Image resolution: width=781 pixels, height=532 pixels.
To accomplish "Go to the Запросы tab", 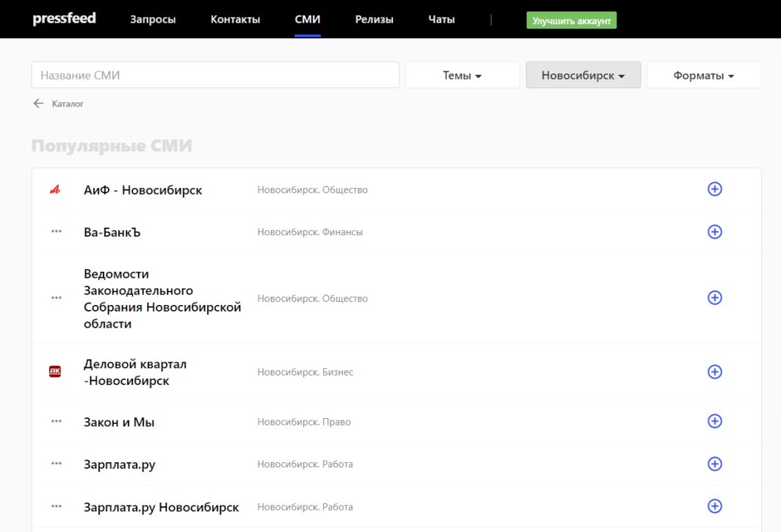I will 153,19.
